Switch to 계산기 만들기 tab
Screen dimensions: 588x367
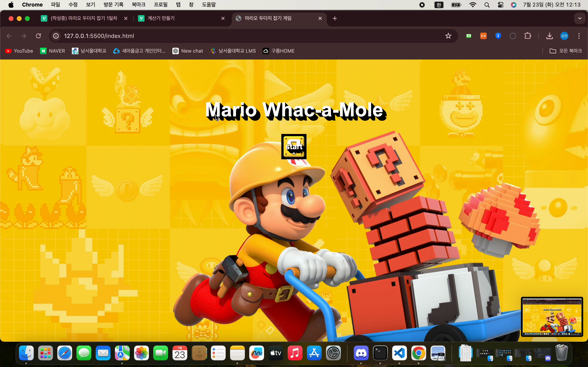pyautogui.click(x=180, y=18)
